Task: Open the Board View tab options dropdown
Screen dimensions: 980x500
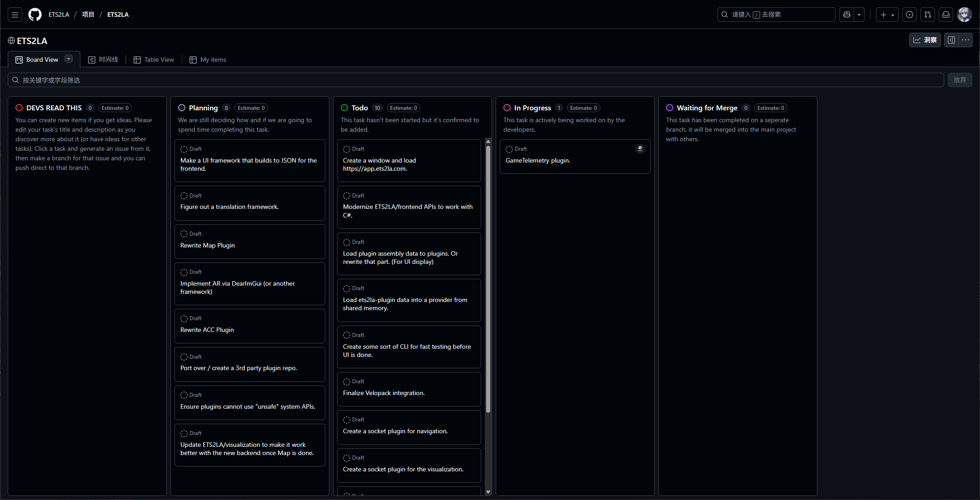Action: point(69,59)
